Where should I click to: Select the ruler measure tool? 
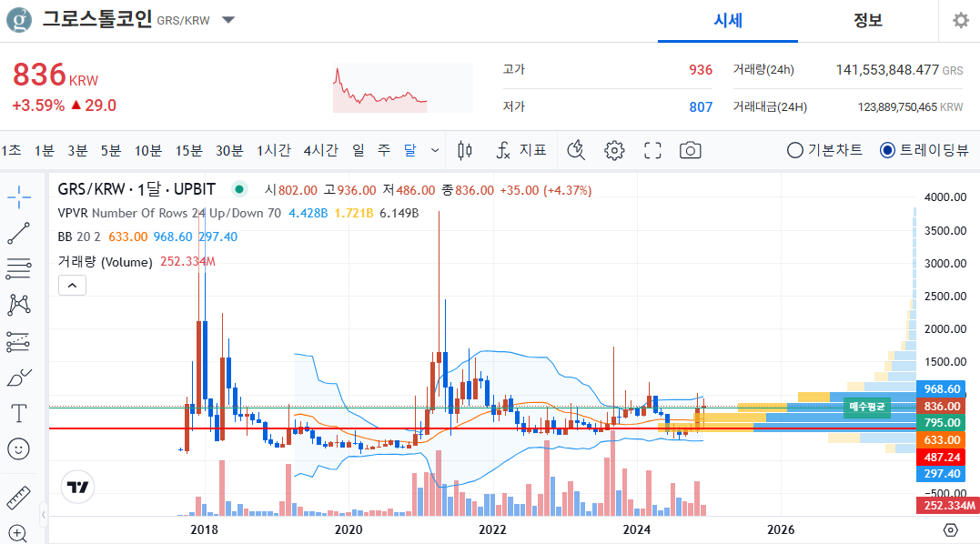point(19,498)
